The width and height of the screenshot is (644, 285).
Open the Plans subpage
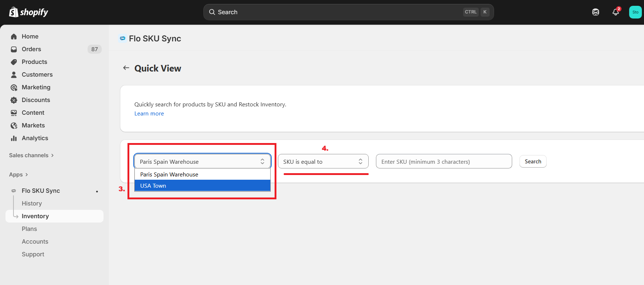coord(29,229)
